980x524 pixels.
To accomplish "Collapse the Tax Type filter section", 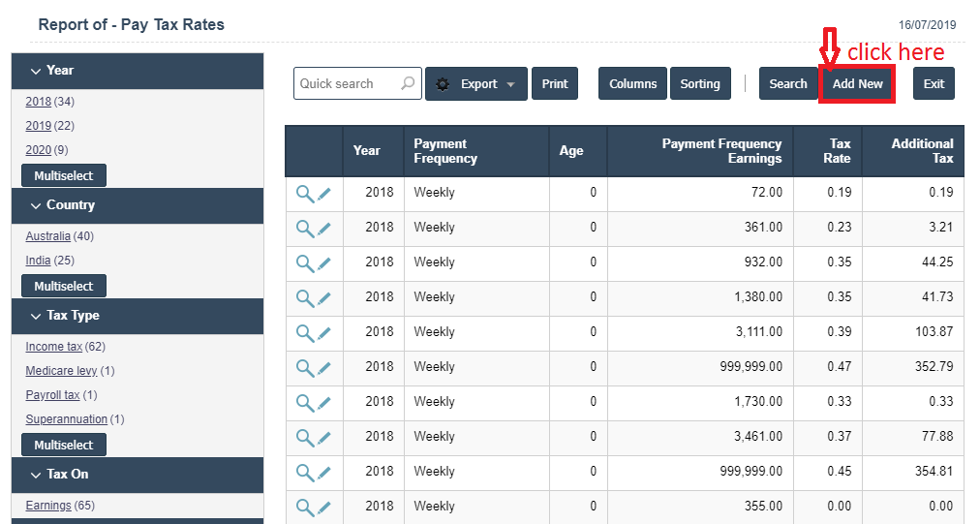I will click(36, 316).
